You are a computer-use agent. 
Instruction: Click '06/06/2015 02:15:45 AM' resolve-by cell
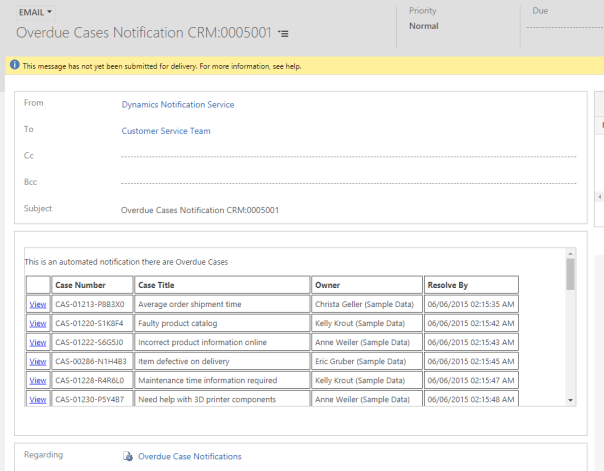(x=471, y=361)
